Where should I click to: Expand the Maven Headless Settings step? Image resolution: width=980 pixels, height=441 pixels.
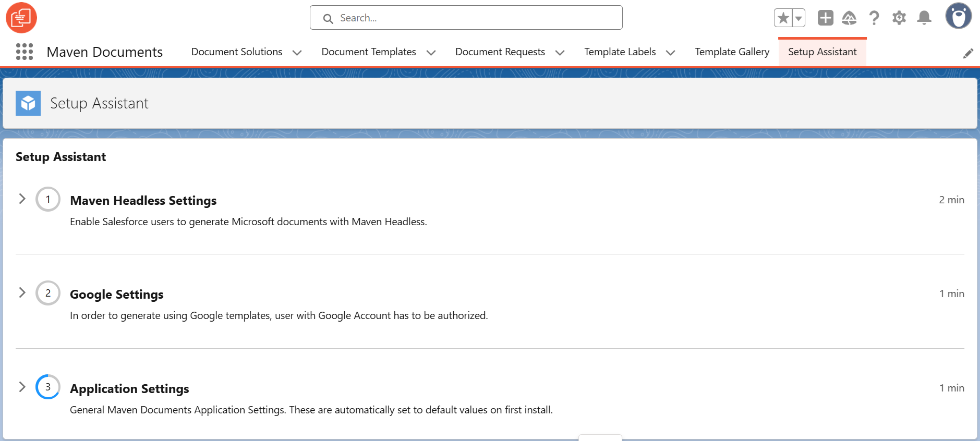pyautogui.click(x=22, y=199)
